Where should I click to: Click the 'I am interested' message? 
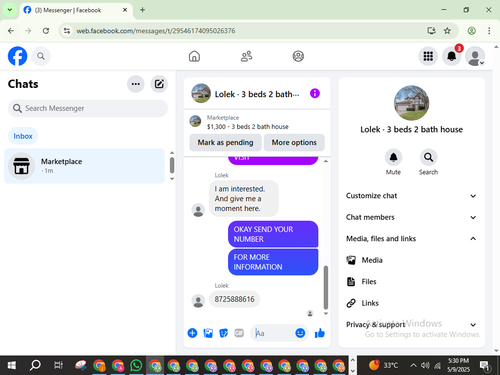coord(244,199)
